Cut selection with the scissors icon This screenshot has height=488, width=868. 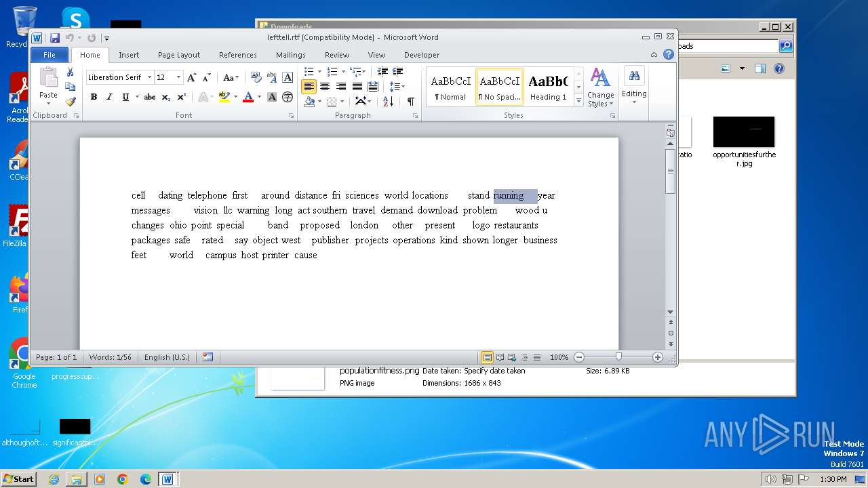pyautogui.click(x=70, y=72)
